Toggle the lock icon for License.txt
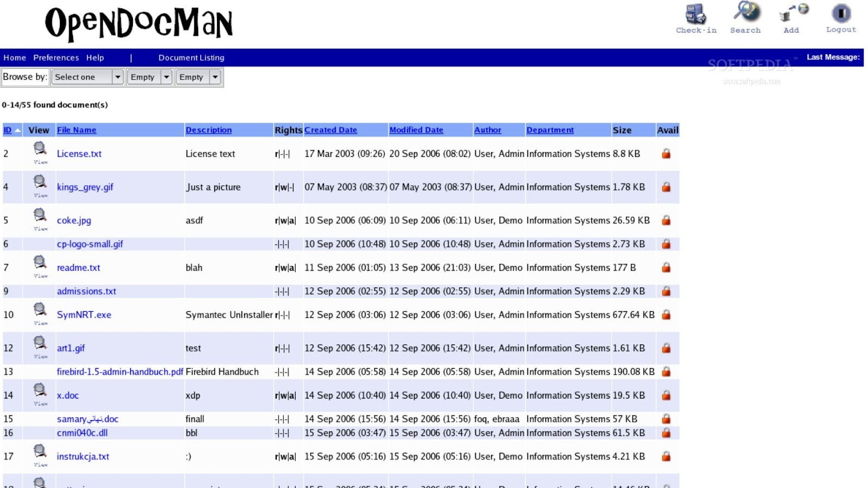The width and height of the screenshot is (868, 488). (667, 153)
